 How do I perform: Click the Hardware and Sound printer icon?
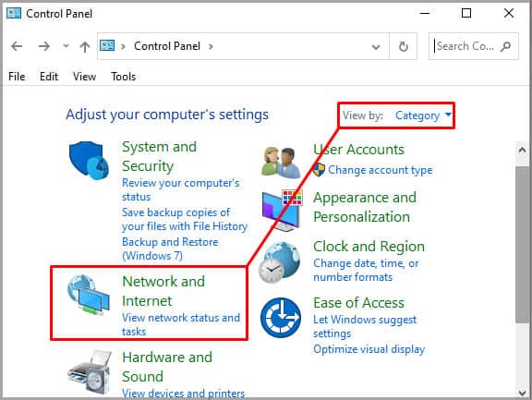click(x=90, y=373)
